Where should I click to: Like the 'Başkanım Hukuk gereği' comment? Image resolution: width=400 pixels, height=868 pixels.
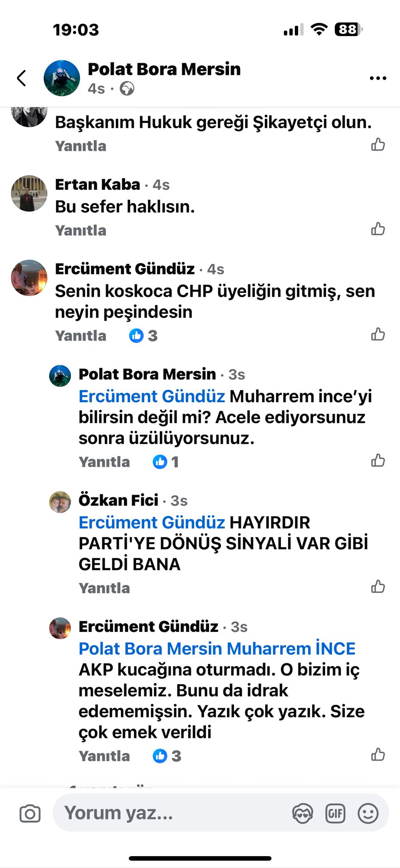click(x=378, y=145)
